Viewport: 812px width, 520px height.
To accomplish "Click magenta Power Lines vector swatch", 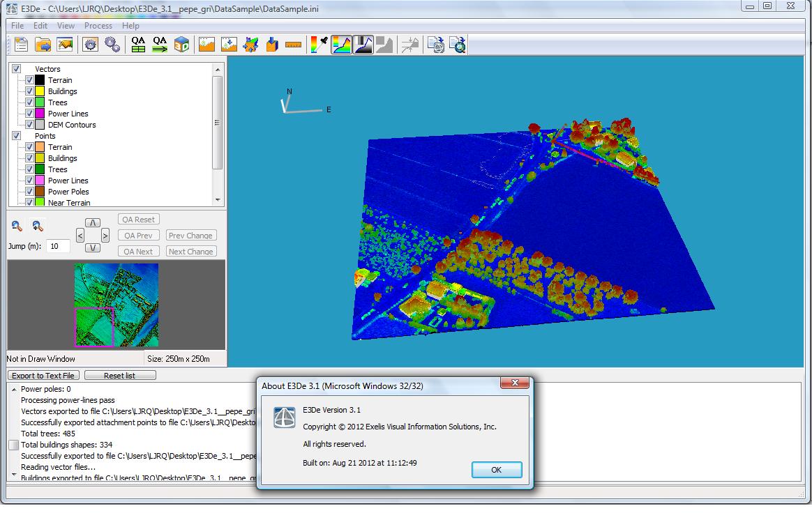I will tap(40, 114).
